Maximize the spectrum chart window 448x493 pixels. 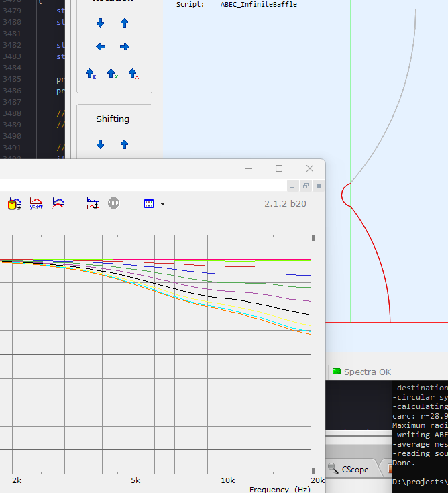click(279, 168)
